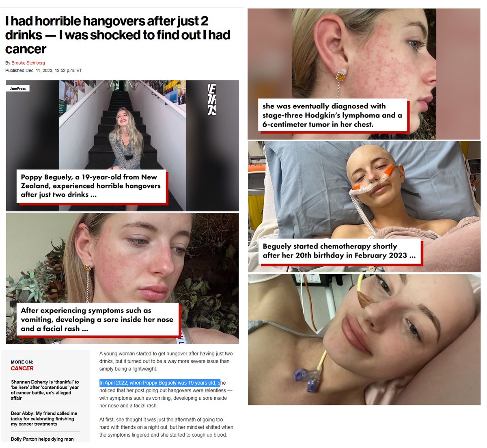Open the staircase photo of Poppy Beguely
This screenshot has width=487, height=448.
click(x=122, y=145)
